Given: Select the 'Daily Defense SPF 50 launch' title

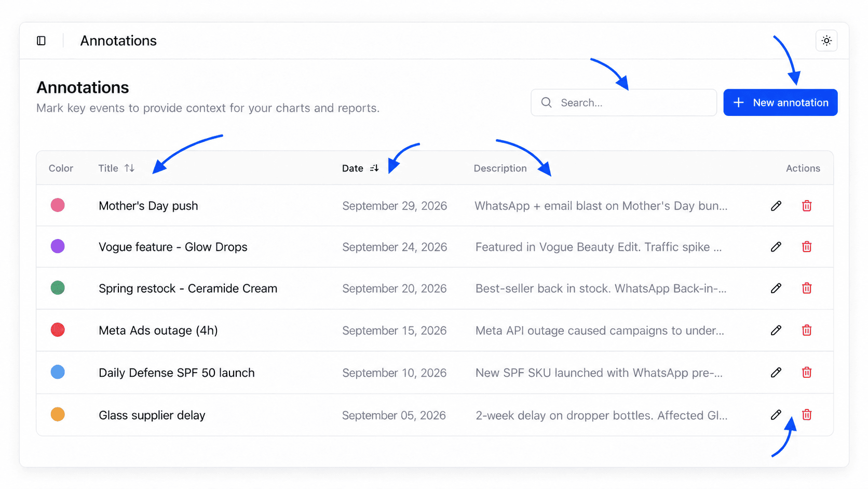Looking at the screenshot, I should 177,373.
